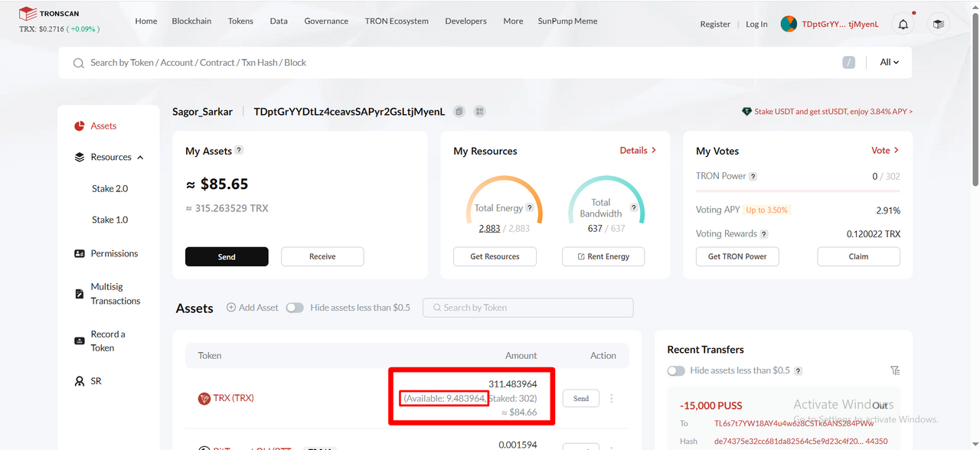
Task: Click the Voting Rewards help icon
Action: click(x=764, y=234)
